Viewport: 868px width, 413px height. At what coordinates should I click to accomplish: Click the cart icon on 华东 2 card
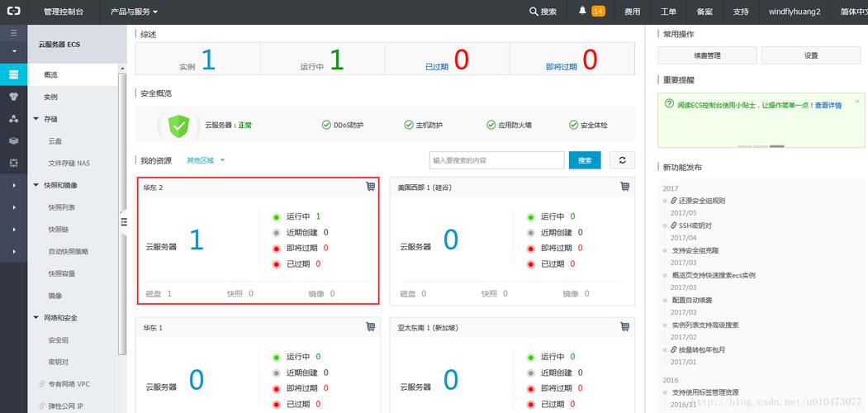[370, 188]
